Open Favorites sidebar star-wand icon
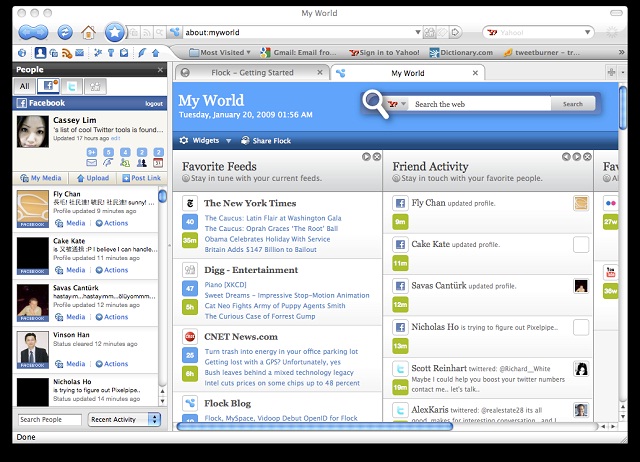The image size is (640, 462). click(x=98, y=53)
